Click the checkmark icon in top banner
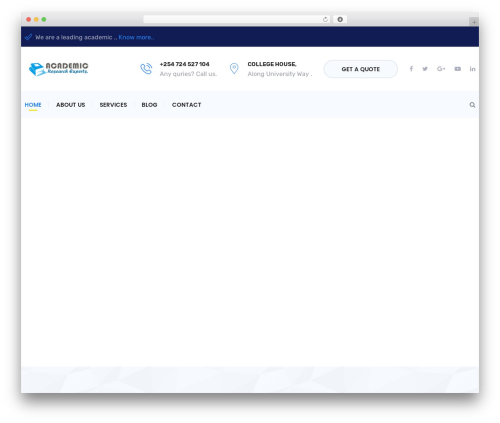 (28, 37)
